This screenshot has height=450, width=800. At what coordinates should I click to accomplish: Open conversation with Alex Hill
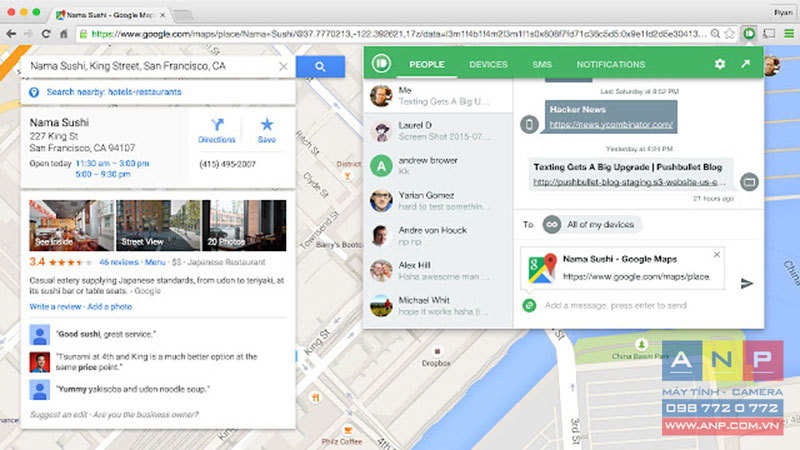coord(438,270)
